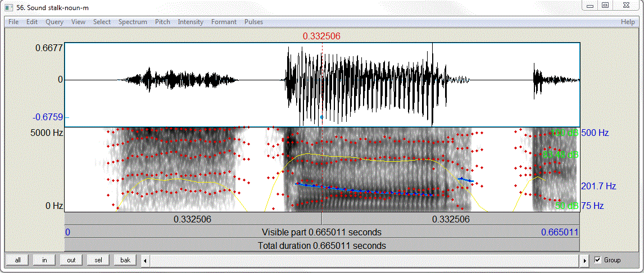Click the 75 Hz pitch floor label
The width and height of the screenshot is (644, 273).
(x=592, y=206)
